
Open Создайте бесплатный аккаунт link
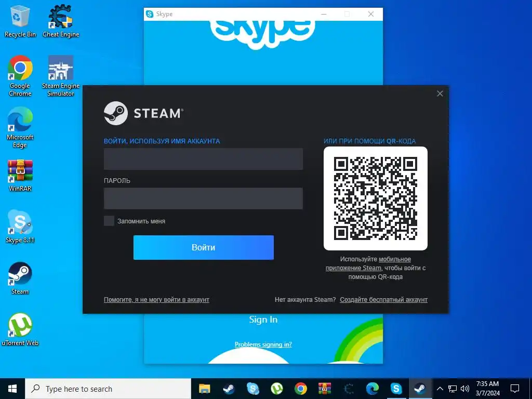tap(384, 300)
